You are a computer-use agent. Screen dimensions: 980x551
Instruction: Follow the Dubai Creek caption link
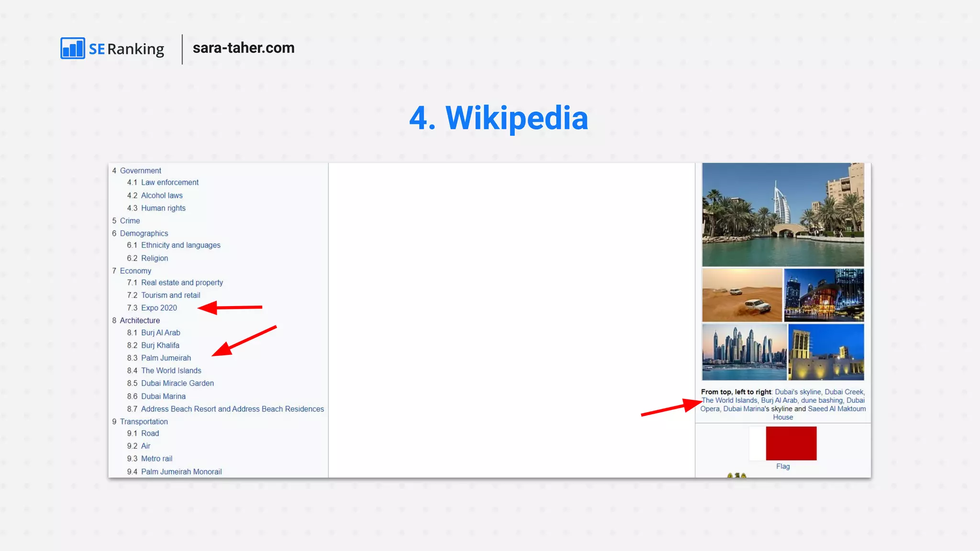(x=844, y=392)
